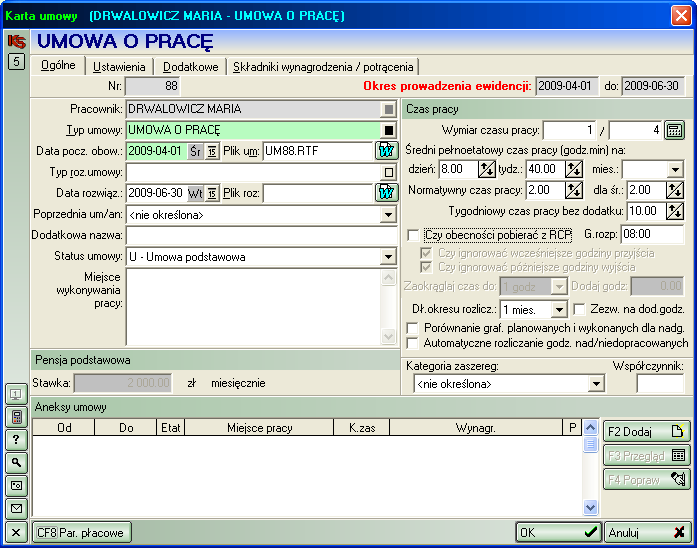Expand Kategoria zaszereg dropdown

tap(597, 384)
